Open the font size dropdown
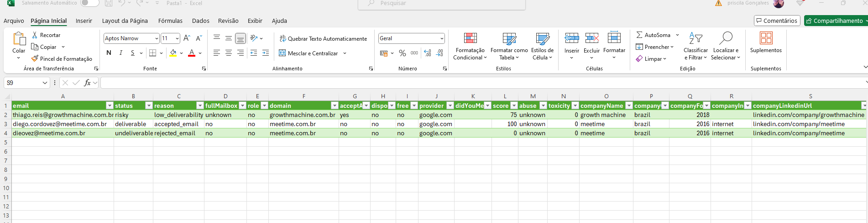868x223 pixels. (177, 38)
